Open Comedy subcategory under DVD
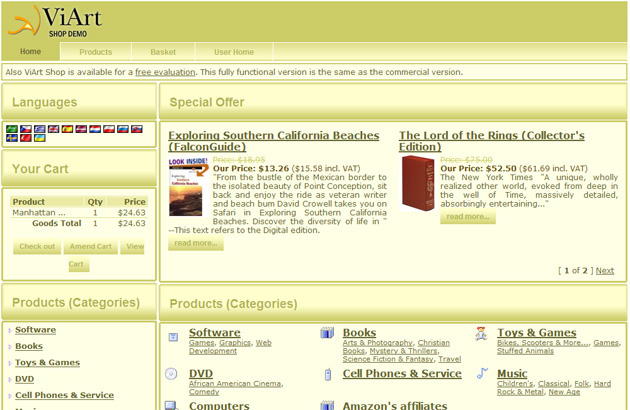630x410 pixels. coord(204,392)
